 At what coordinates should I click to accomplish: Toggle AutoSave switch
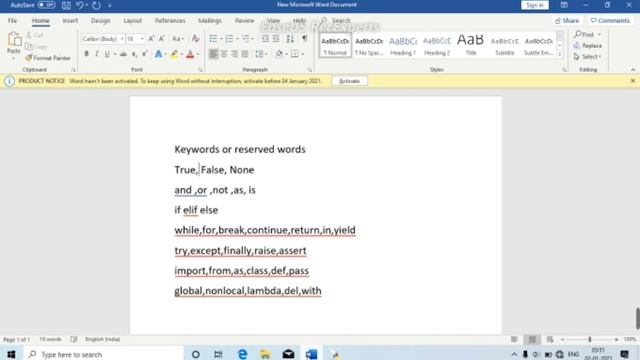(x=47, y=5)
